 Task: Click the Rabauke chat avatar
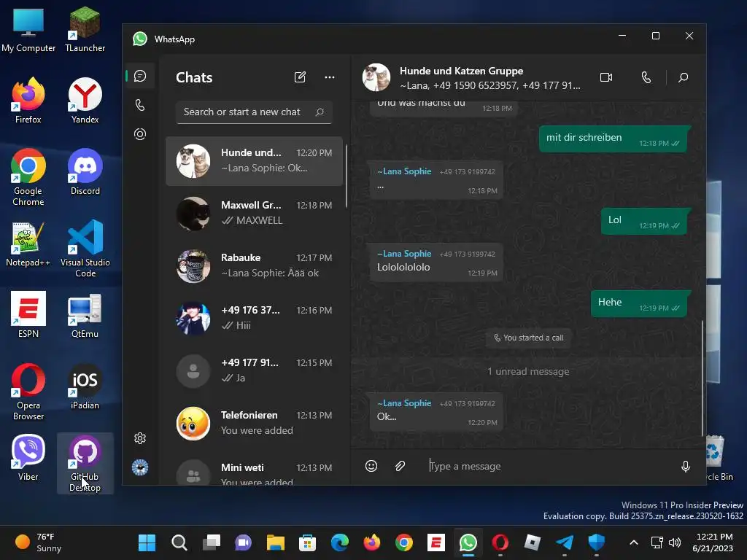[193, 266]
